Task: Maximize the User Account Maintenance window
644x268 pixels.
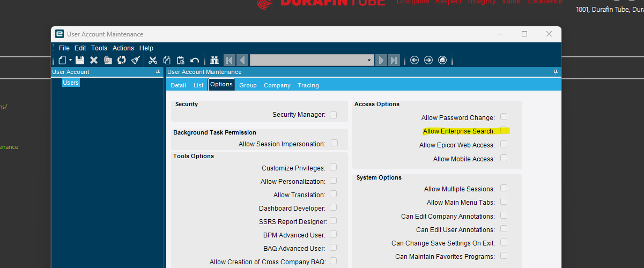Action: tap(524, 34)
